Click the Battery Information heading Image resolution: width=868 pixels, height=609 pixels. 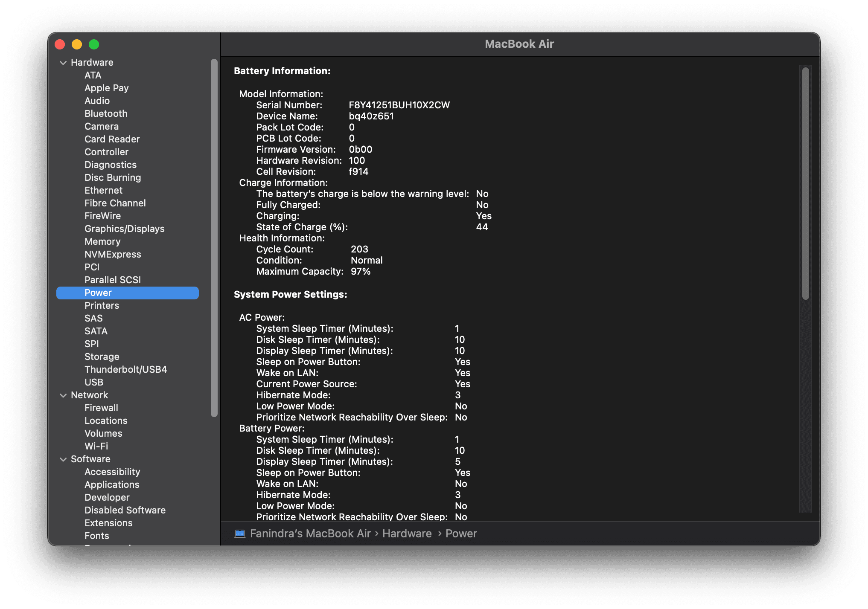pos(282,71)
